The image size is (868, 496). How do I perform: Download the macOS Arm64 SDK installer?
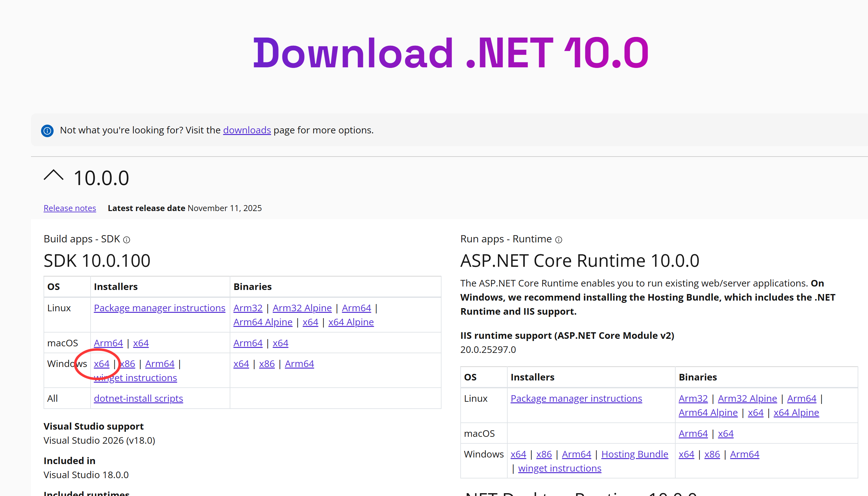tap(108, 343)
